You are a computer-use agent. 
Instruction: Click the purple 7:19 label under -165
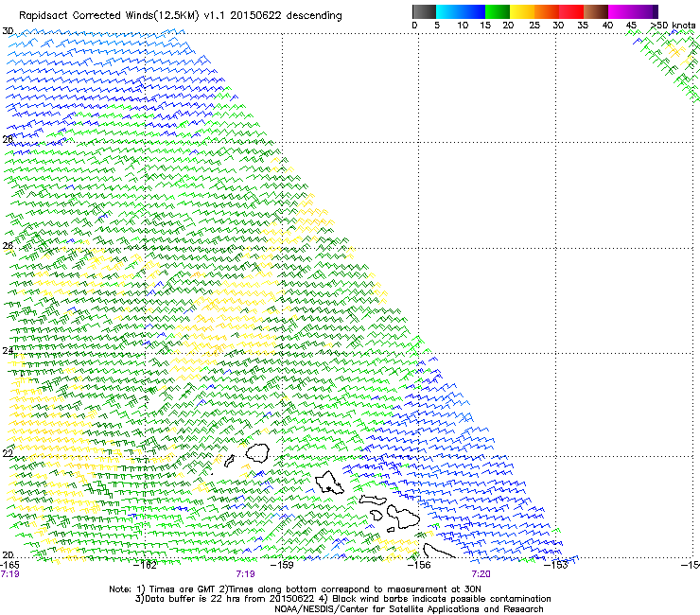pyautogui.click(x=9, y=574)
